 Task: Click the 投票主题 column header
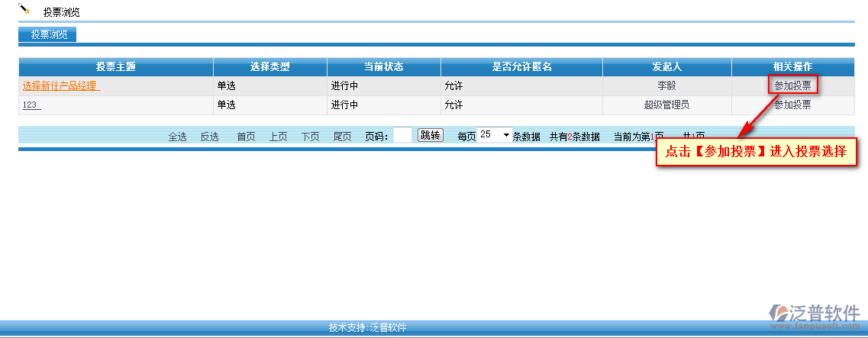click(116, 67)
